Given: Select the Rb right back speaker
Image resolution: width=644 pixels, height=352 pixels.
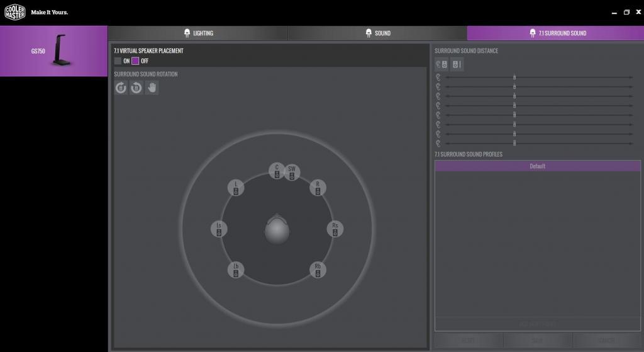Looking at the screenshot, I should pyautogui.click(x=318, y=270).
